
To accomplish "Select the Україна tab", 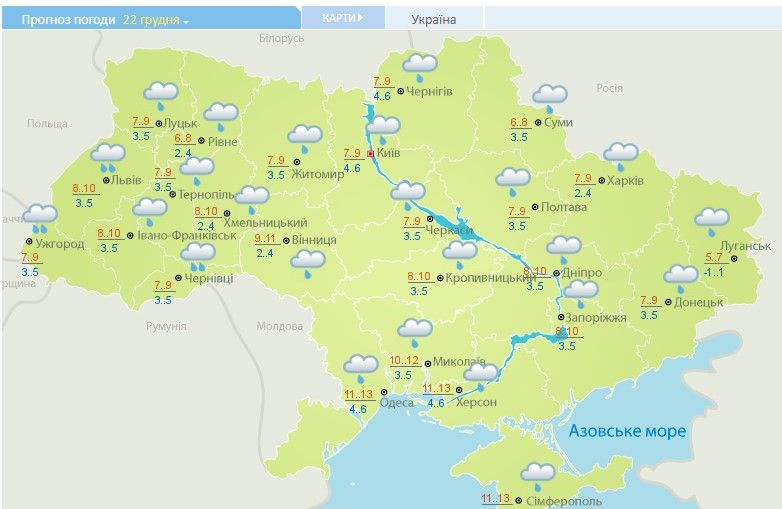I will tap(433, 19).
